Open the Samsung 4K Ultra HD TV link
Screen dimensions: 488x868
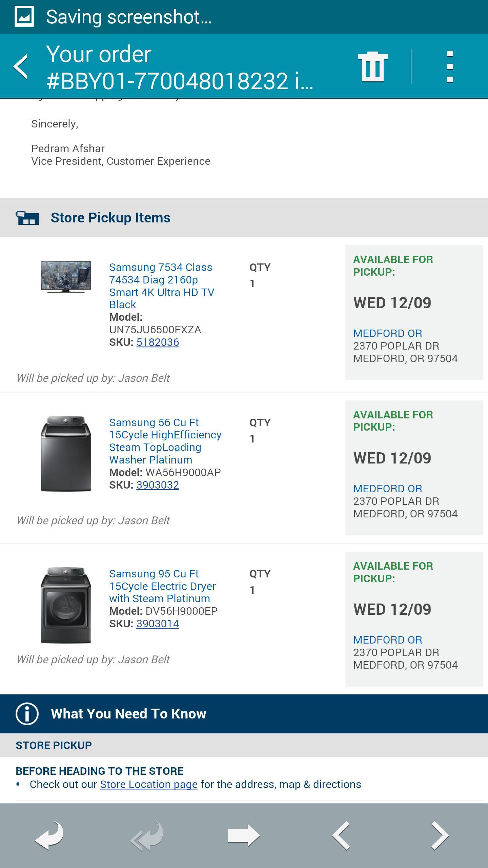pos(161,286)
